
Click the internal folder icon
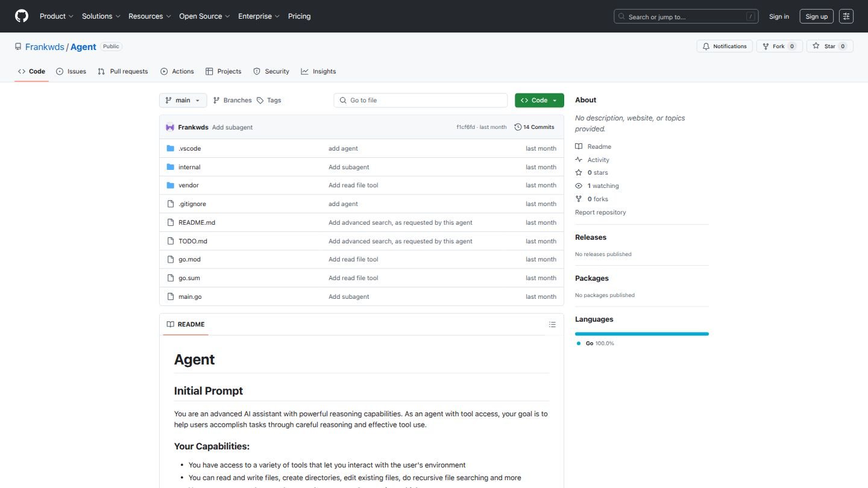point(171,167)
